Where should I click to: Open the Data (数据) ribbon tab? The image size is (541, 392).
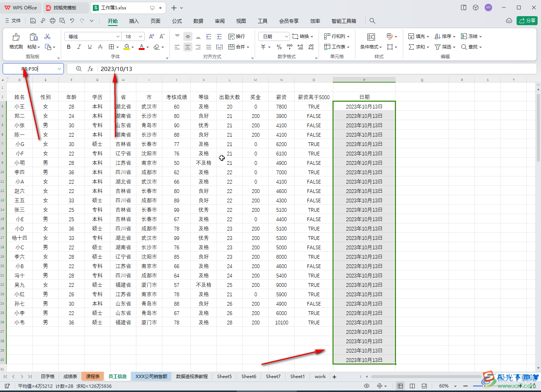[x=198, y=21]
